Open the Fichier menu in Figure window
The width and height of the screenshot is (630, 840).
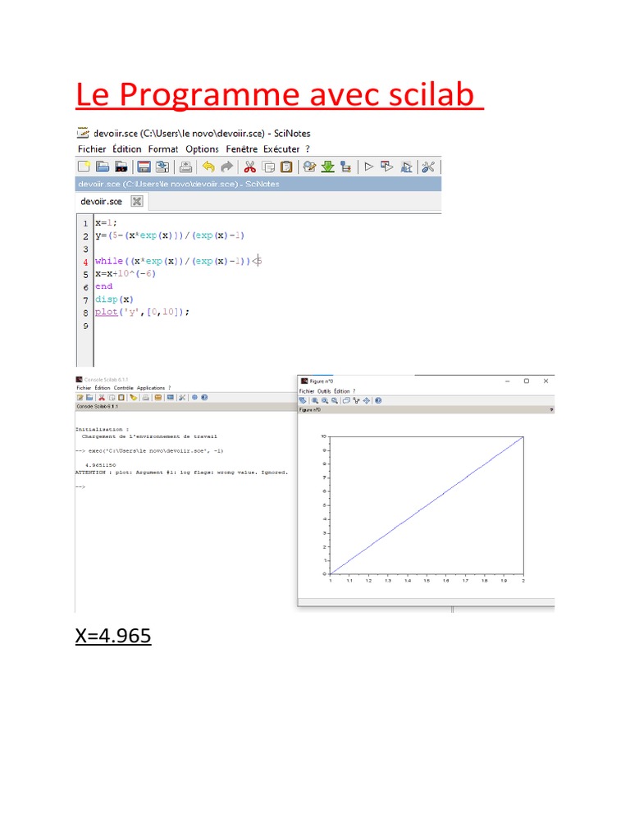307,391
